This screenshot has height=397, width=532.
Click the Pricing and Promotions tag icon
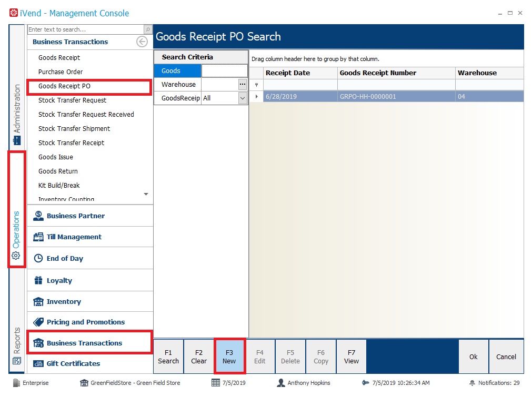38,322
